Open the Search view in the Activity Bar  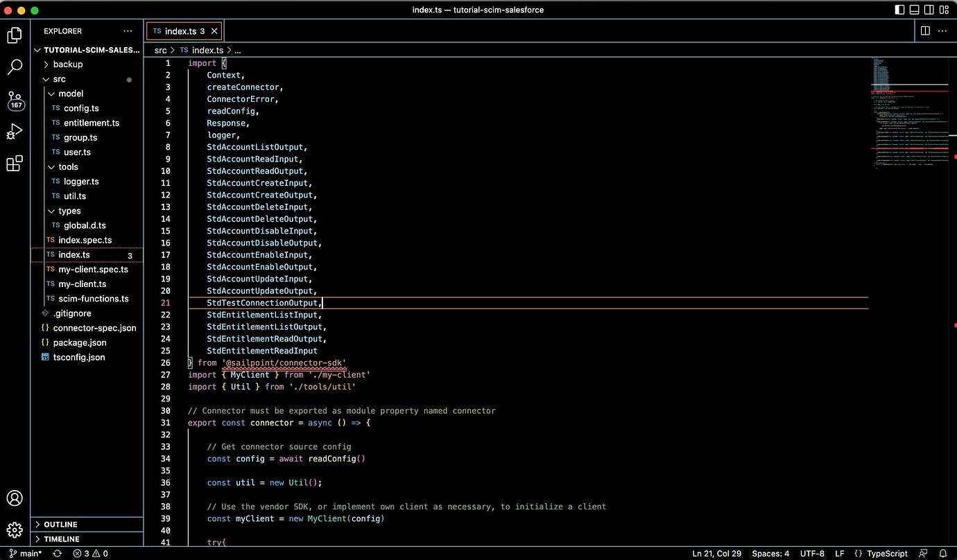(x=15, y=67)
